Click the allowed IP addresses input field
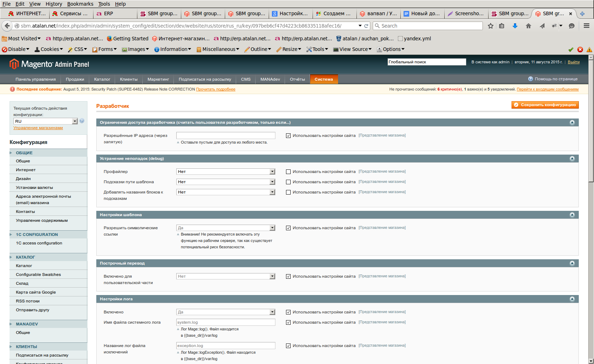The height and width of the screenshot is (364, 594). pos(226,135)
